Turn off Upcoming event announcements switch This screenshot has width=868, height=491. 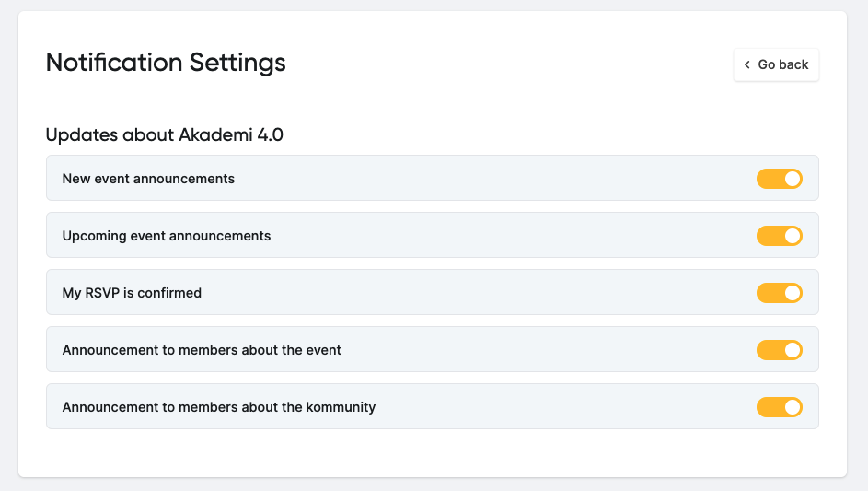[780, 236]
